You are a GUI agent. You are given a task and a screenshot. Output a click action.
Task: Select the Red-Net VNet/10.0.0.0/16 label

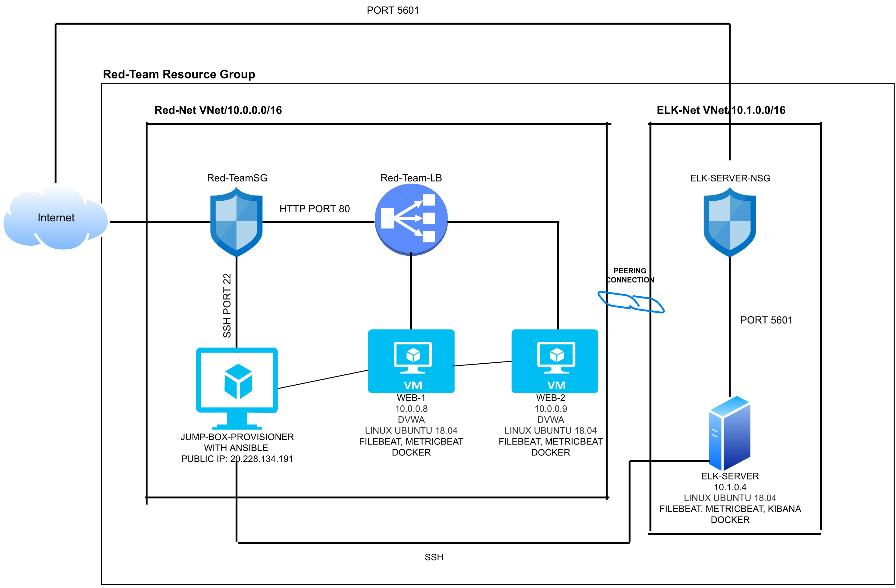pyautogui.click(x=218, y=110)
